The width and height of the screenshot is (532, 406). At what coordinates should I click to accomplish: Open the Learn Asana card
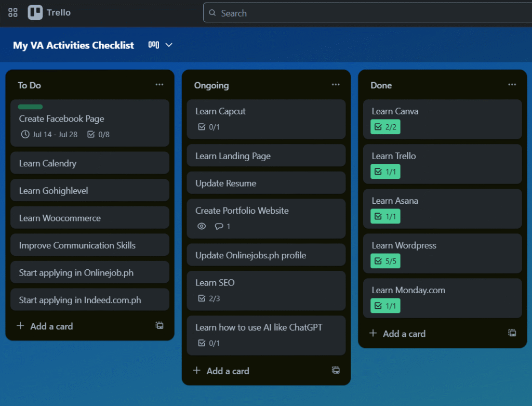pos(443,209)
